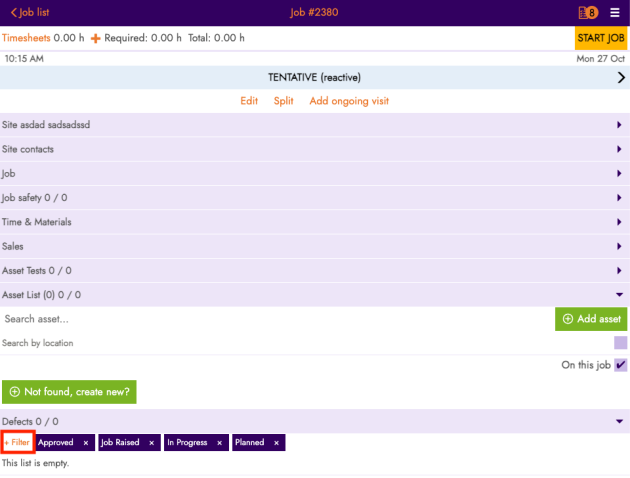
Task: Remove the In Progress filter tag
Action: tap(219, 442)
